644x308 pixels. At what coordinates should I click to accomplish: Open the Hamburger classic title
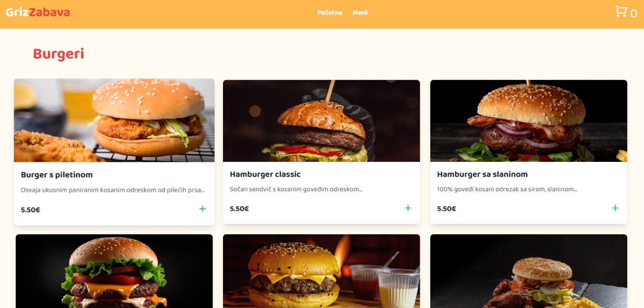[x=265, y=174]
